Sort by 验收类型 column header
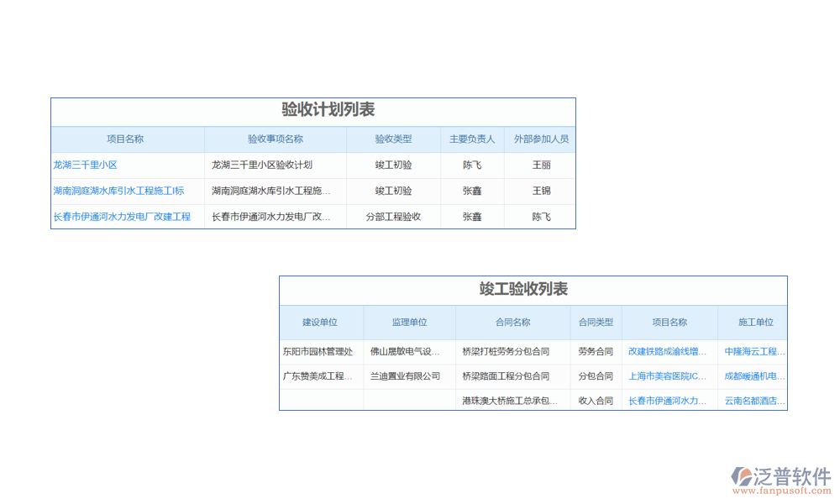Viewport: 840px width, 504px height. (x=393, y=139)
